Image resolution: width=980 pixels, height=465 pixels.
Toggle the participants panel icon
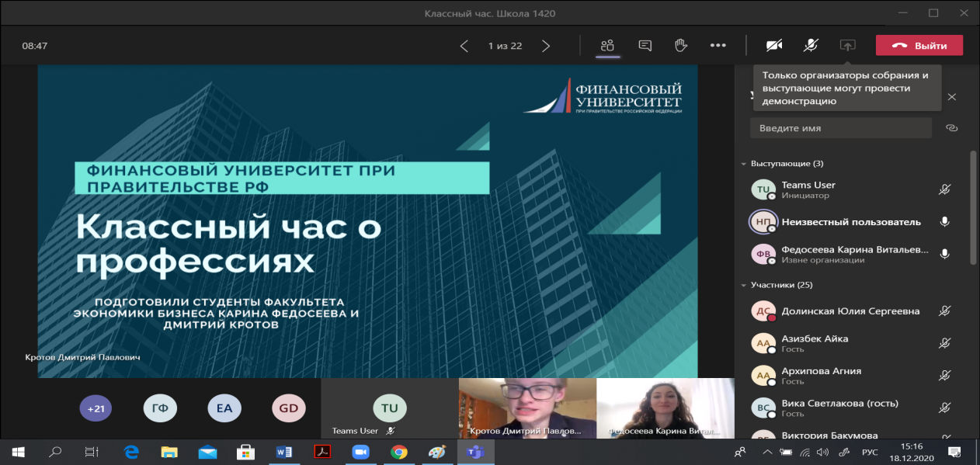point(607,45)
